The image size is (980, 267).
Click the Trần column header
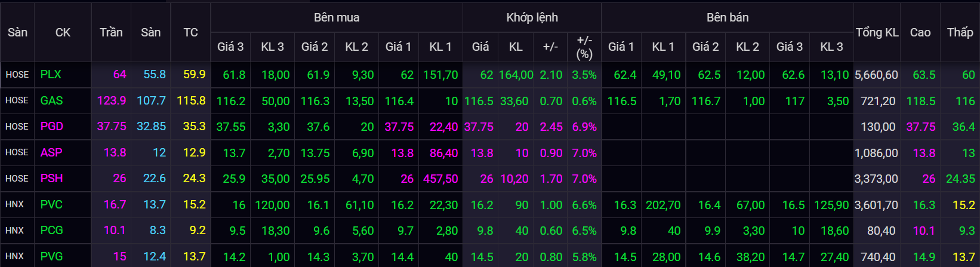111,33
